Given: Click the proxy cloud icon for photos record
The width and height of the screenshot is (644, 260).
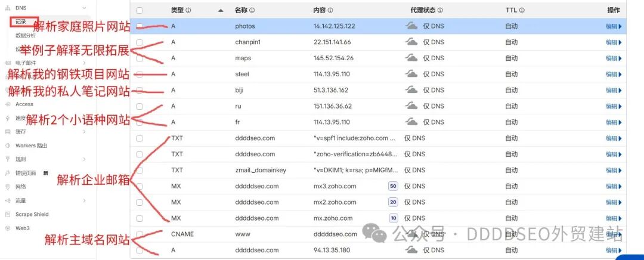Looking at the screenshot, I should [411, 26].
